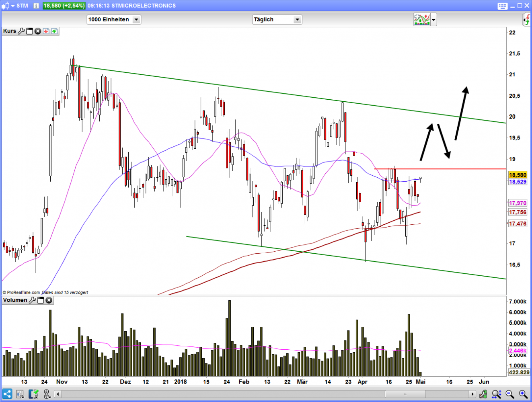Viewport: 532px width, 402px height.
Task: Toggle Volumen panel maximize window icon
Action: coord(40,300)
